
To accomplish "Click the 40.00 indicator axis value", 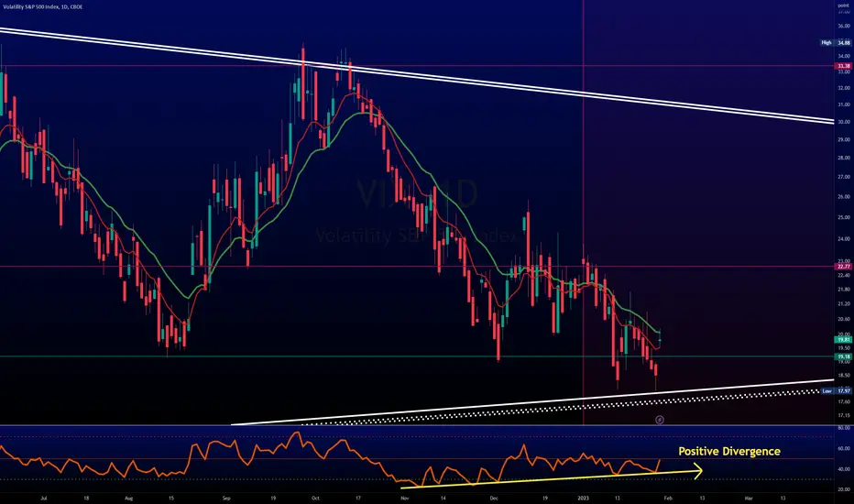I will click(x=844, y=469).
